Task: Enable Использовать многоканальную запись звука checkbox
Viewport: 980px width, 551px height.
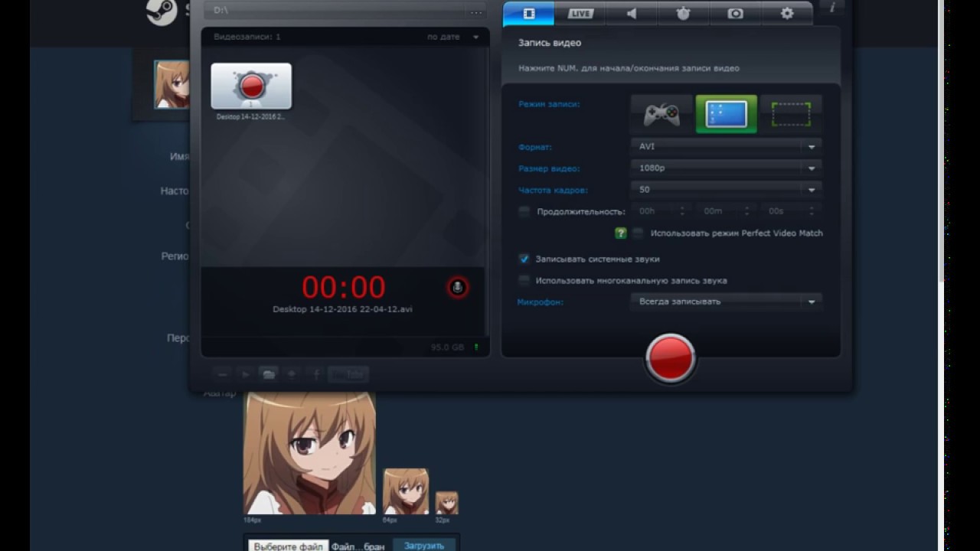Action: [524, 280]
